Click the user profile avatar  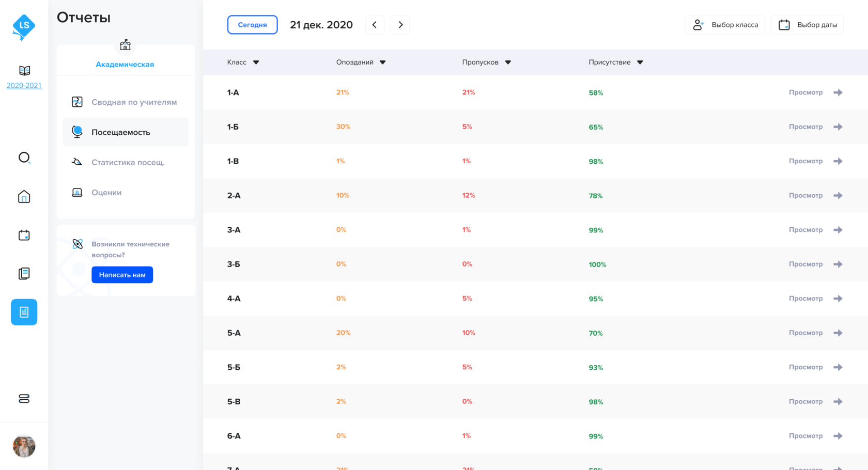point(24,446)
